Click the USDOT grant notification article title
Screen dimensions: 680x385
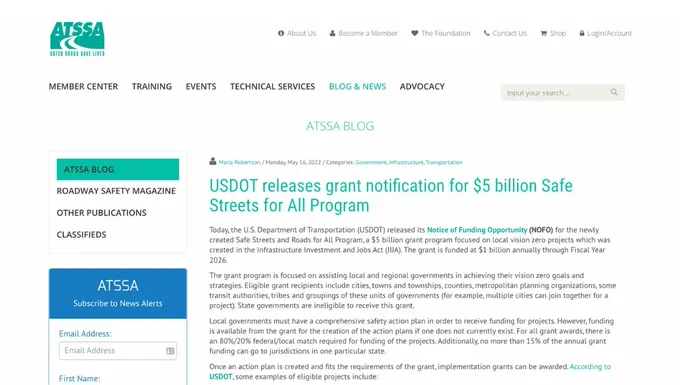[391, 196]
